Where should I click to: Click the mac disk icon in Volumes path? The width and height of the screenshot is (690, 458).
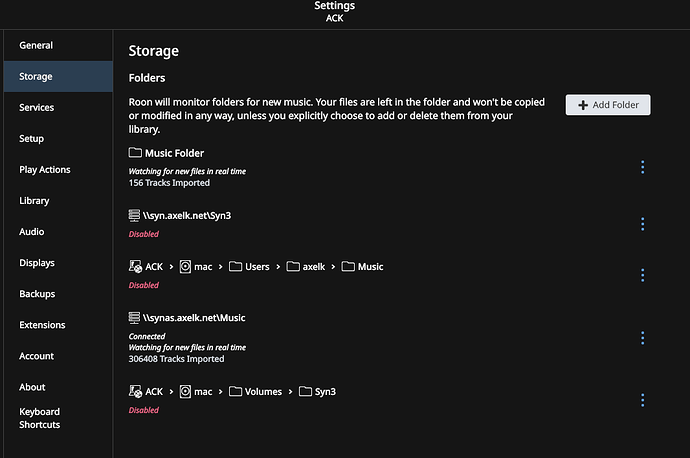point(185,391)
